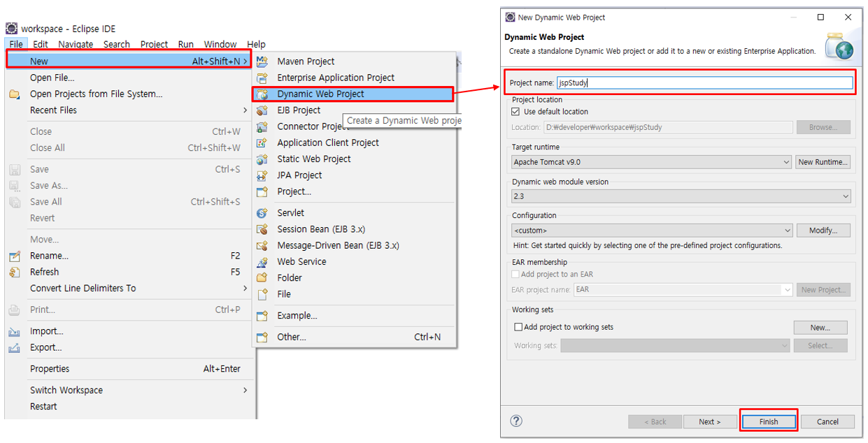This screenshot has height=443, width=868.
Task: Click the New... working sets button
Action: (x=820, y=327)
